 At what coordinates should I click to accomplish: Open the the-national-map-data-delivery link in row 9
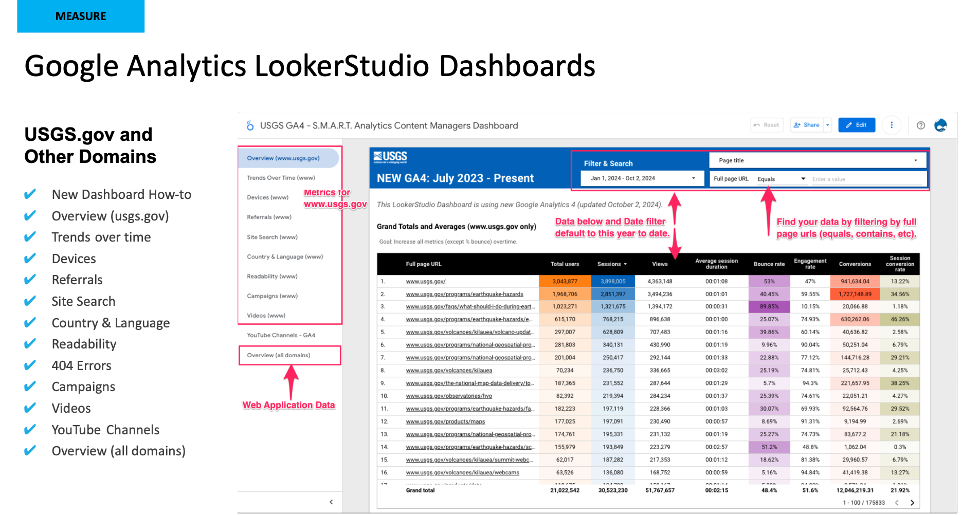[470, 383]
